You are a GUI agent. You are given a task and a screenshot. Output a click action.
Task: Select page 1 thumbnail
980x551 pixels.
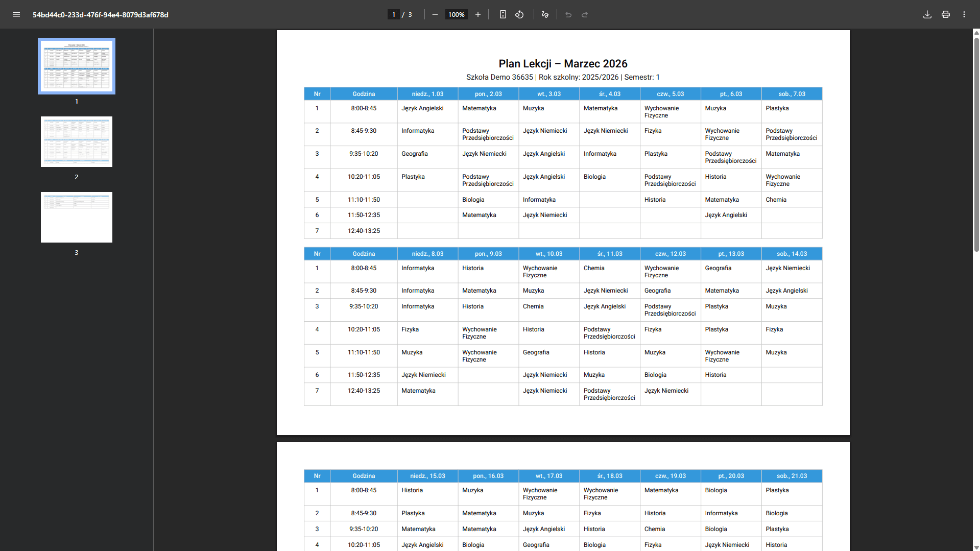pyautogui.click(x=77, y=66)
